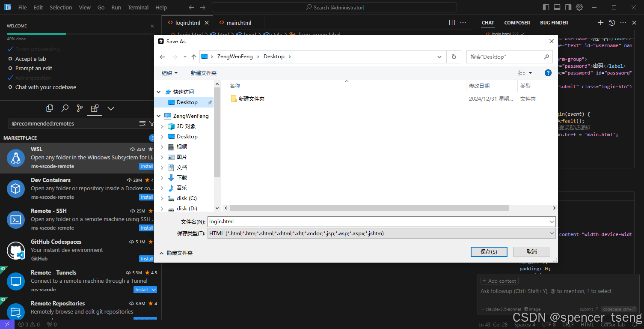Toggle the bottom panel layout icon
The height and width of the screenshot is (329, 644).
coord(557,7)
